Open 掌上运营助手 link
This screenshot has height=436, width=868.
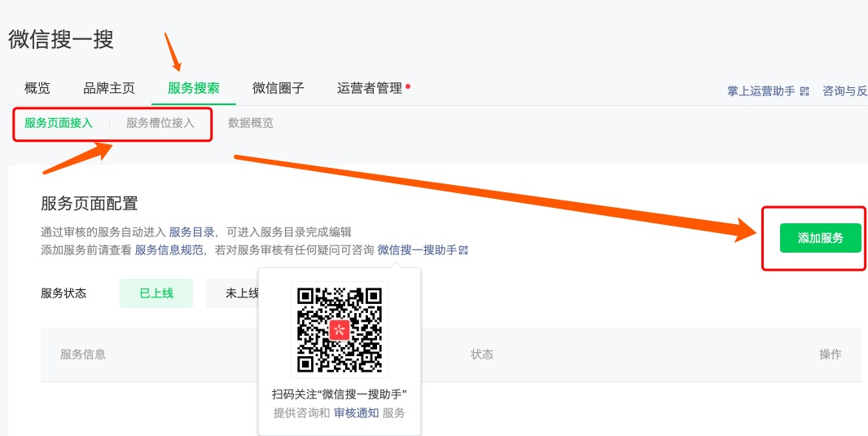(761, 91)
